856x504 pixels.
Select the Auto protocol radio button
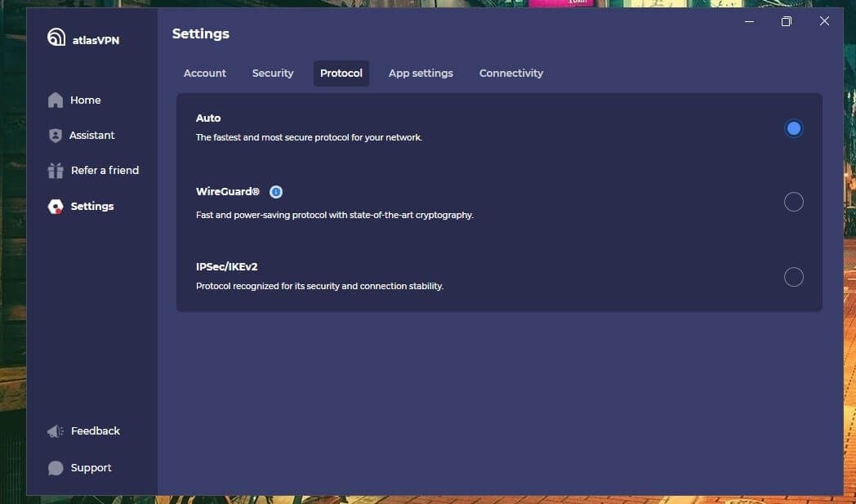click(x=794, y=128)
